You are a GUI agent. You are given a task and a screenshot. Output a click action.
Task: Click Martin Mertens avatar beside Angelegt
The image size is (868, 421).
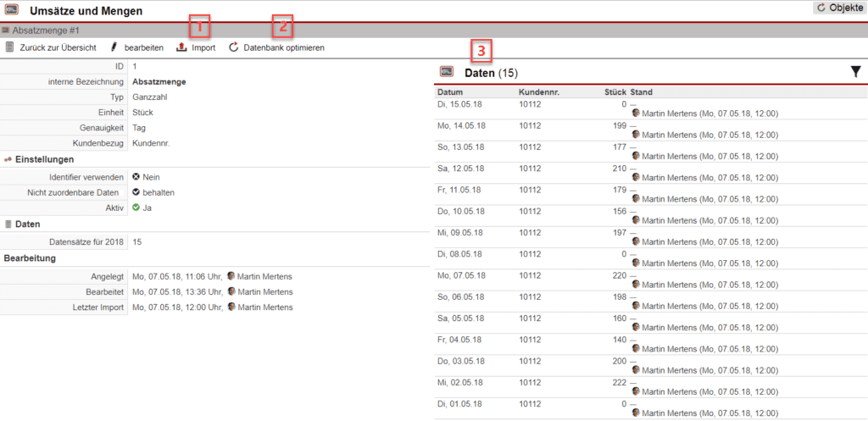click(x=231, y=276)
